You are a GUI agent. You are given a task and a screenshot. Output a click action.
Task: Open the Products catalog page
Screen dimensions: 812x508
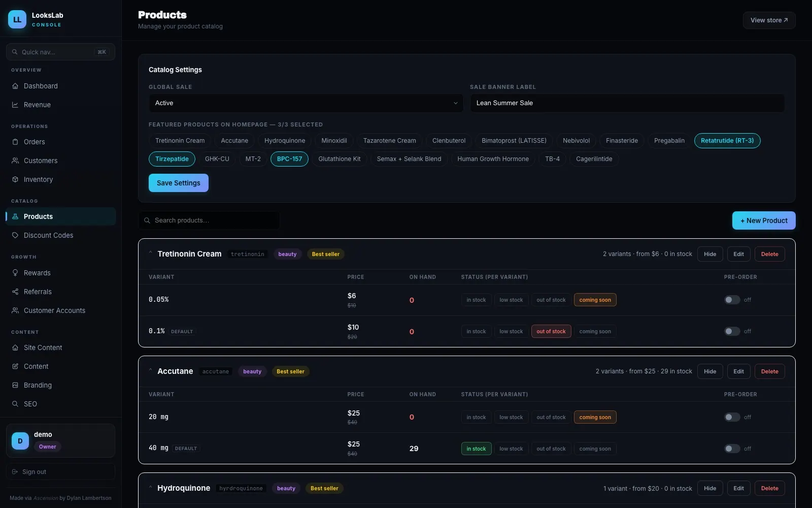[61, 216]
